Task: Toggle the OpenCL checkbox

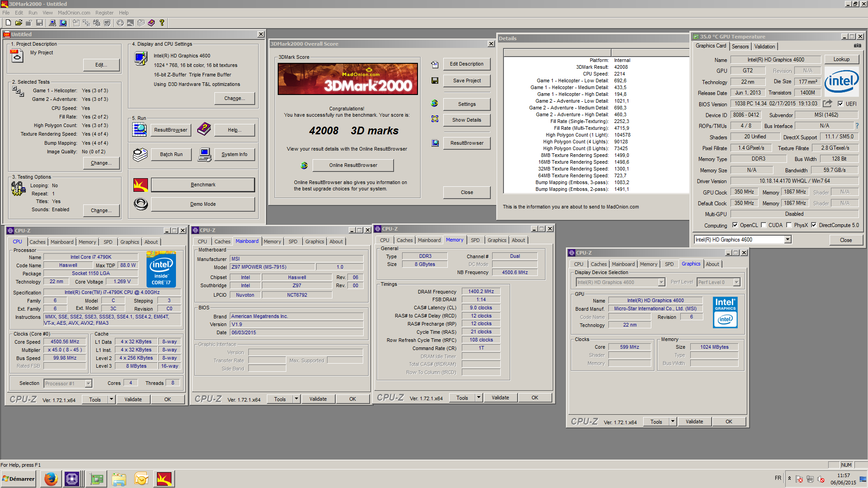Action: tap(735, 225)
